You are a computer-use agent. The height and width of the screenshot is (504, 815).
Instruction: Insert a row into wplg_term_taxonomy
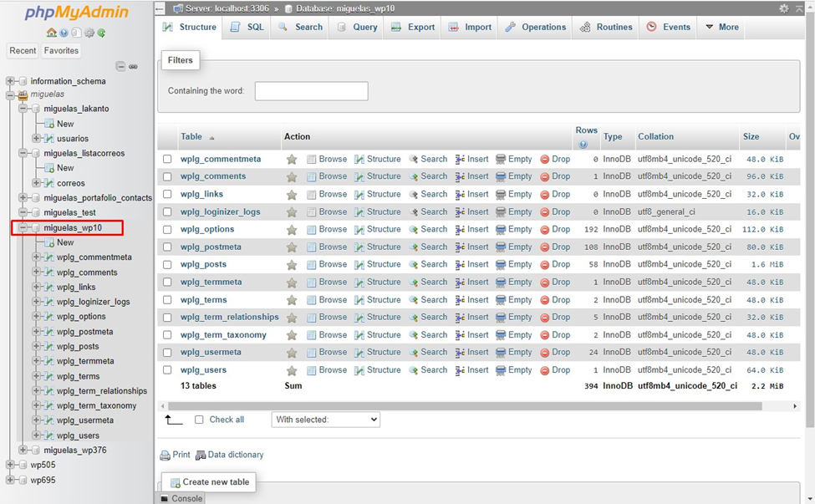point(472,335)
